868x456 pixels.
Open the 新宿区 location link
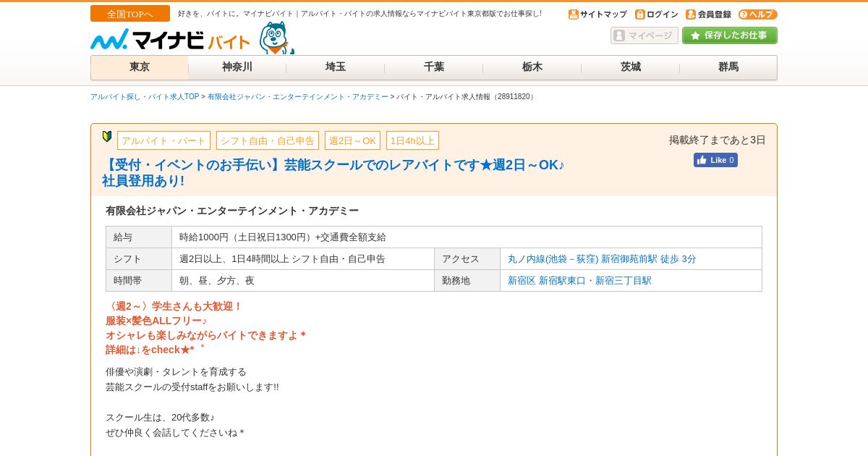click(x=522, y=281)
